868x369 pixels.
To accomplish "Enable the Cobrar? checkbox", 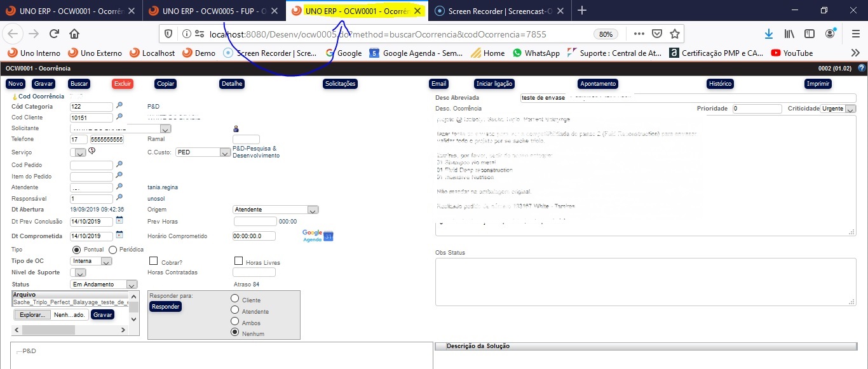I will (153, 261).
